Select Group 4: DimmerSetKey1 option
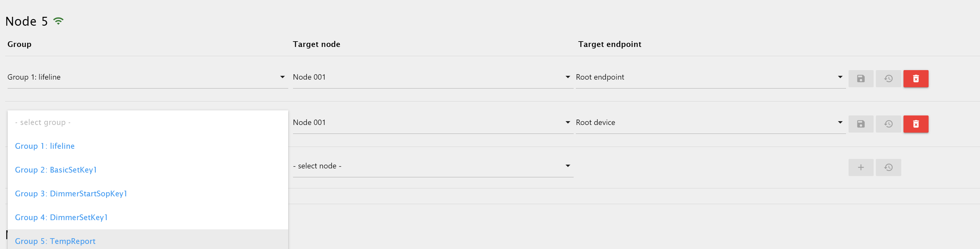The image size is (980, 249). [x=61, y=218]
